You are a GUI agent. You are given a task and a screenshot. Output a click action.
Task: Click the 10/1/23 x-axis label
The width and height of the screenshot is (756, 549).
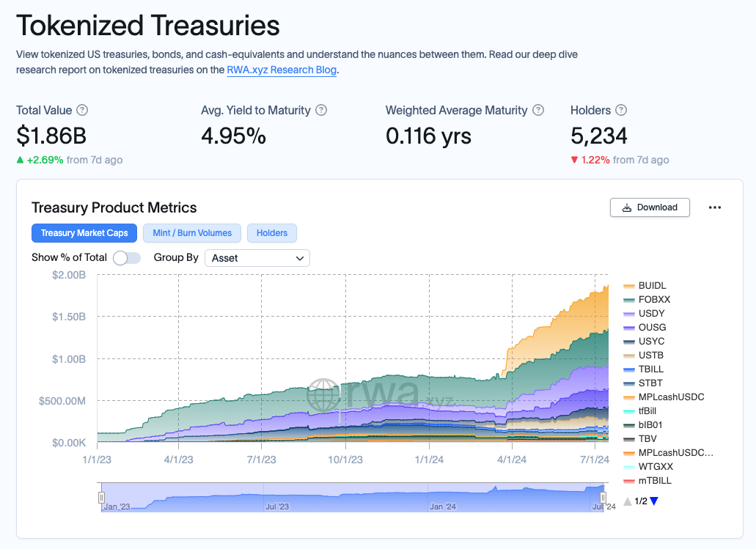345,460
